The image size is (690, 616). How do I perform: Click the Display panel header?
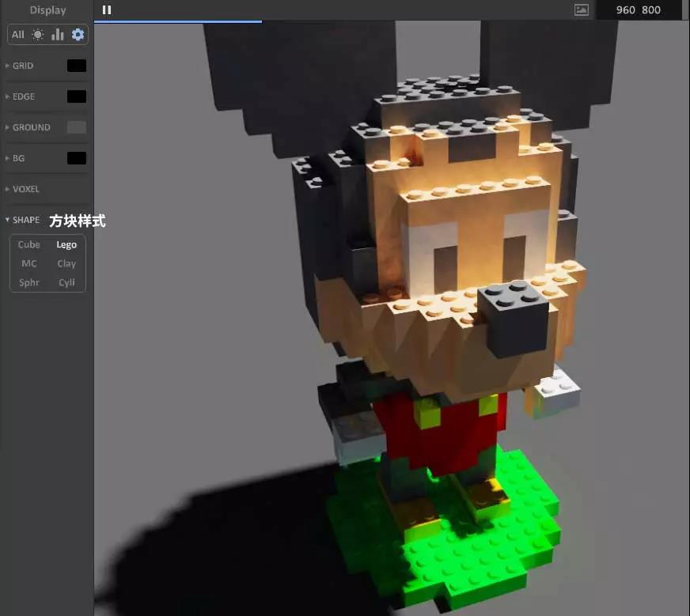(47, 9)
